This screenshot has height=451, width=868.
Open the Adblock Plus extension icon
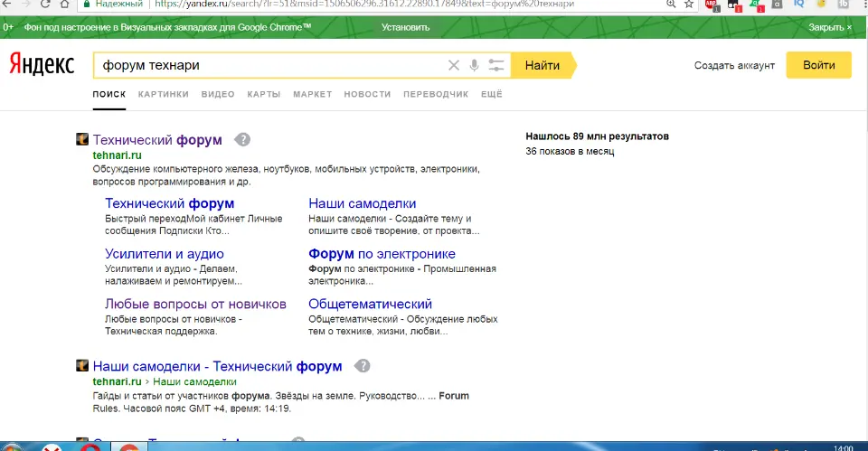coord(712,5)
